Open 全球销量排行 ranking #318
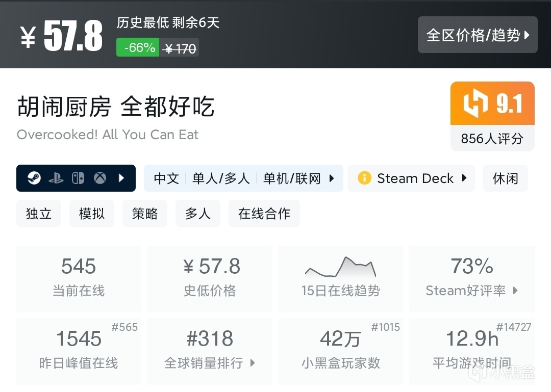The image size is (551, 392). click(x=210, y=351)
